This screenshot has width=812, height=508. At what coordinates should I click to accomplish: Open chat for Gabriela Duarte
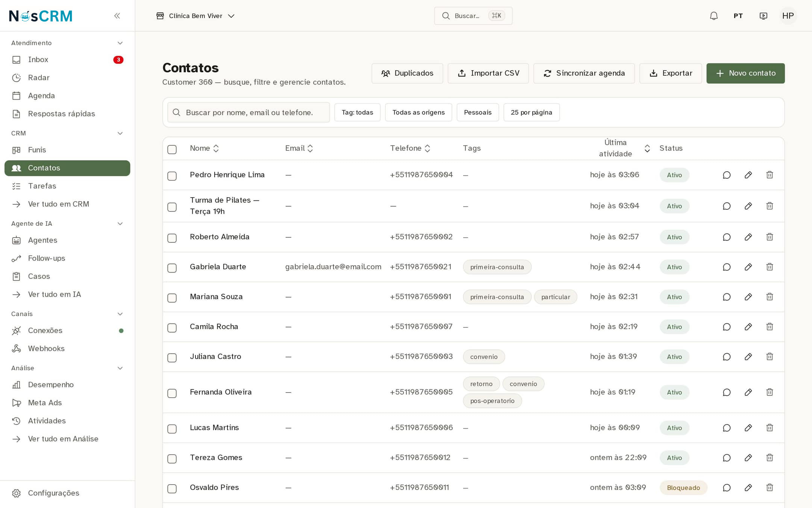point(727,267)
